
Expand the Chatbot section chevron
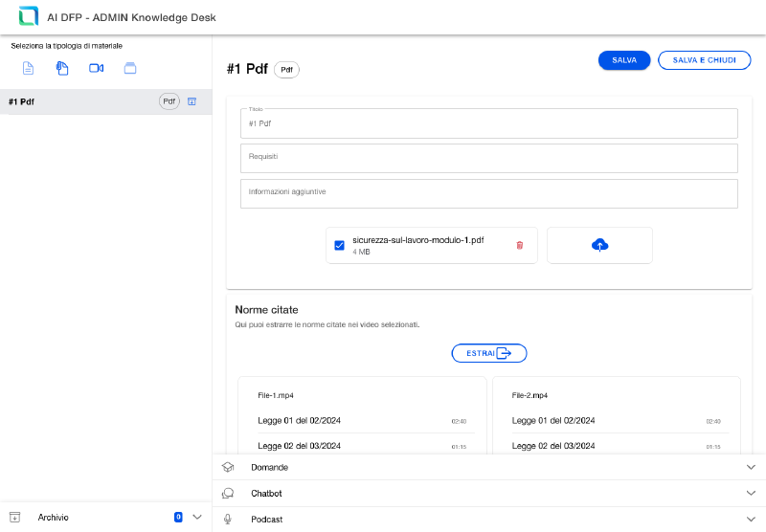752,493
